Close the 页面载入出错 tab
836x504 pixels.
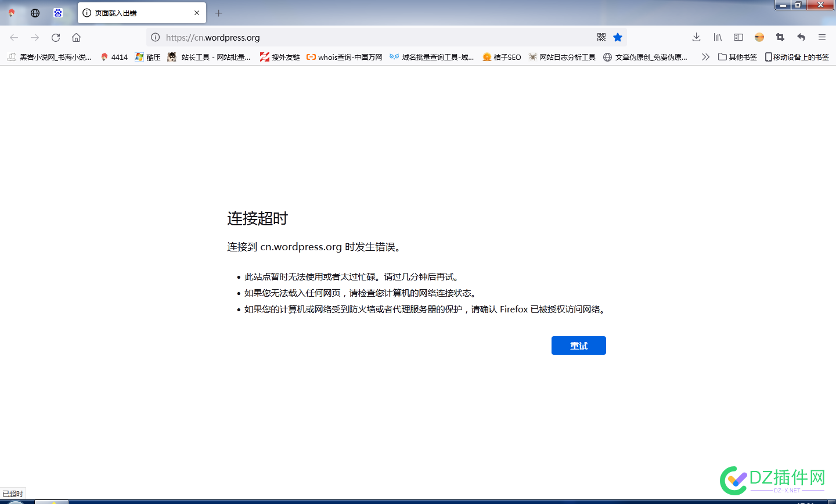[x=197, y=13]
